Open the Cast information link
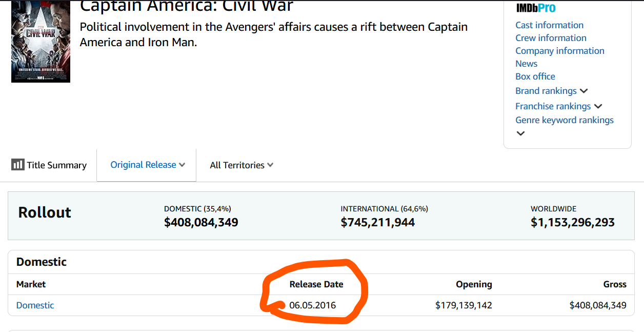 [549, 25]
